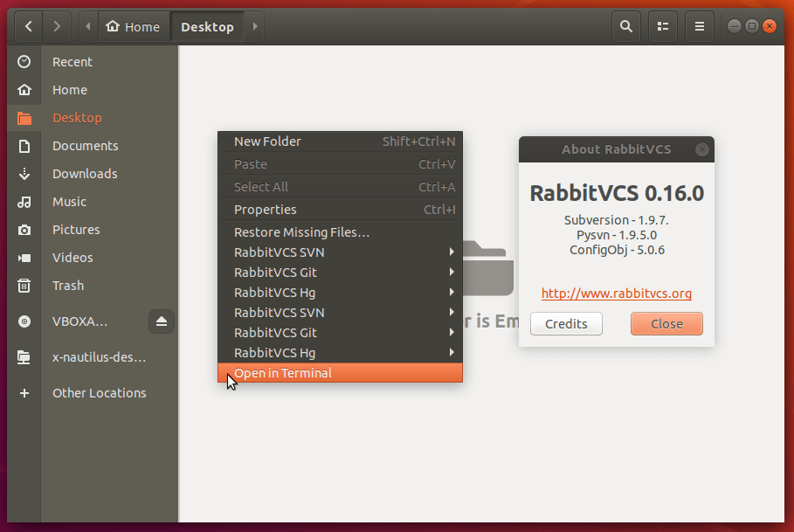Expand the first RabbitVCS Git submenu

340,273
